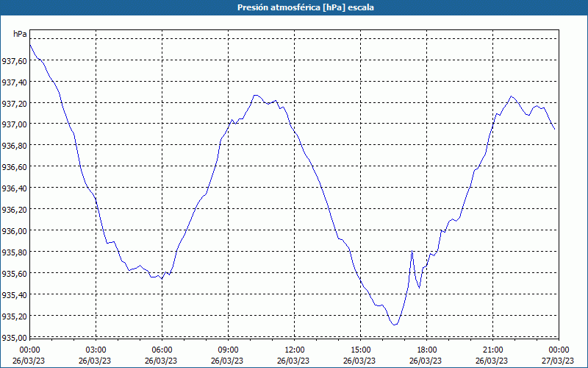Click the 937,40 y-axis label
Viewport: 588px width, 368px height.
point(14,82)
